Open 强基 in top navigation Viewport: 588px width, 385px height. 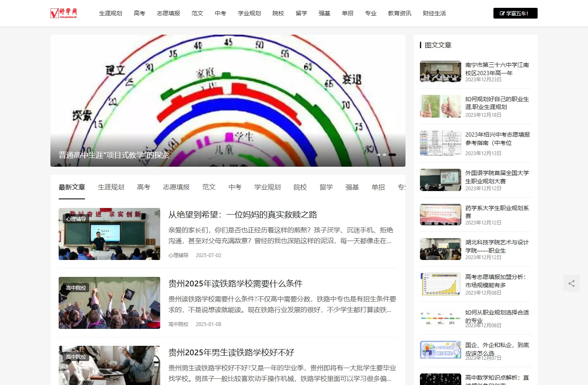coord(325,13)
